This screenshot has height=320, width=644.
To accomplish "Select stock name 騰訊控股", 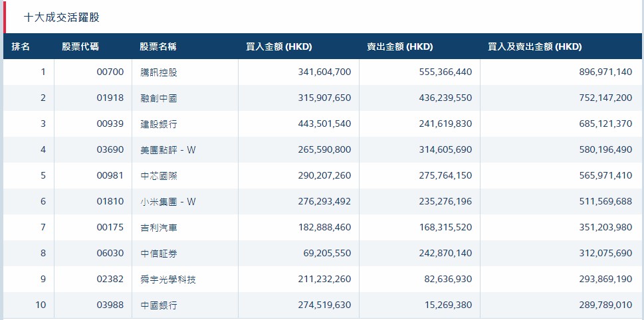I will click(x=159, y=72).
